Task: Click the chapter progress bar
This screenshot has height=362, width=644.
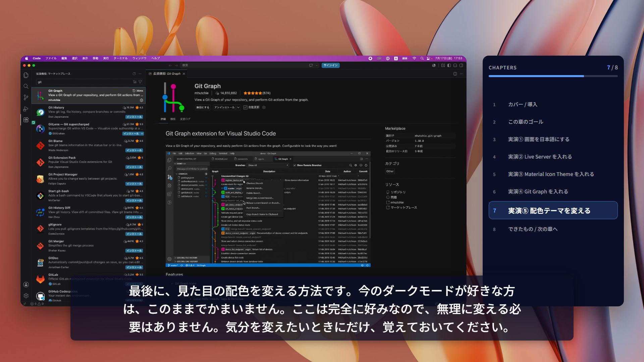Action: pyautogui.click(x=553, y=76)
